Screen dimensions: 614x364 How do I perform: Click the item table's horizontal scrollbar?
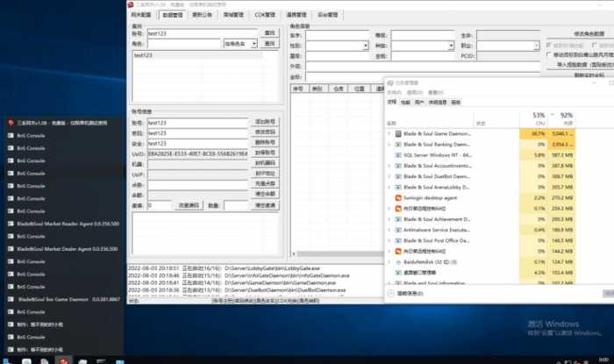(x=340, y=254)
